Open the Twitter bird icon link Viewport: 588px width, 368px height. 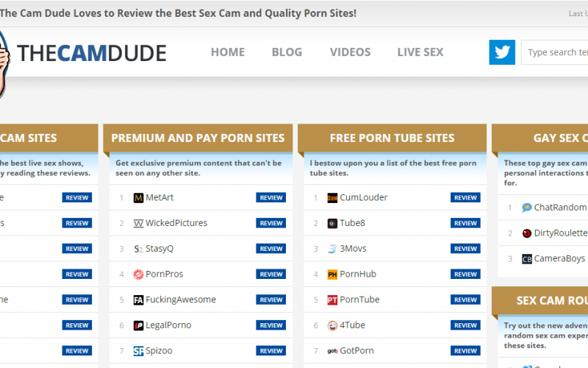[x=502, y=52]
